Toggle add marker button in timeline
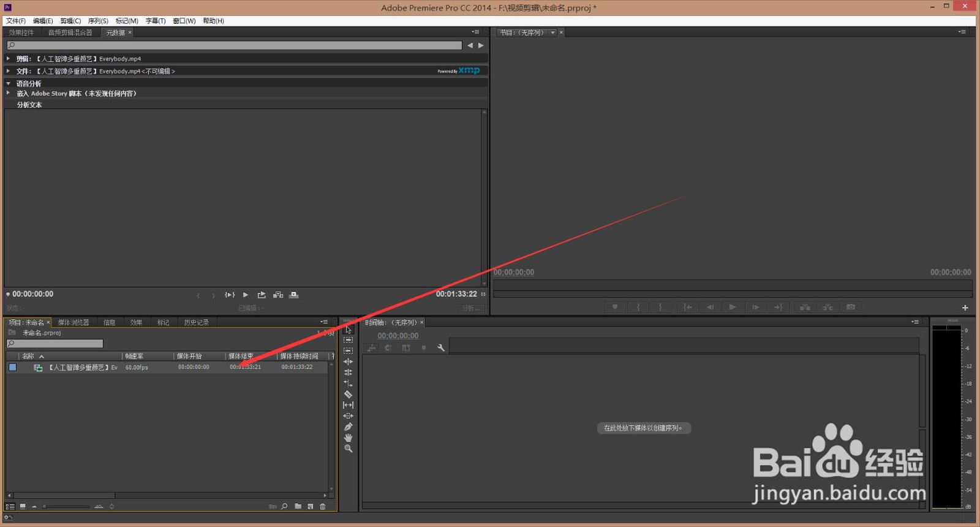Screen dimensions: 980x527 (x=423, y=348)
